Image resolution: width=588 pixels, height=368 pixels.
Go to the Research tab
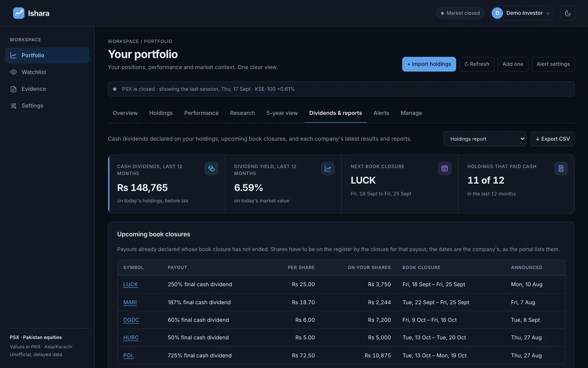(243, 113)
